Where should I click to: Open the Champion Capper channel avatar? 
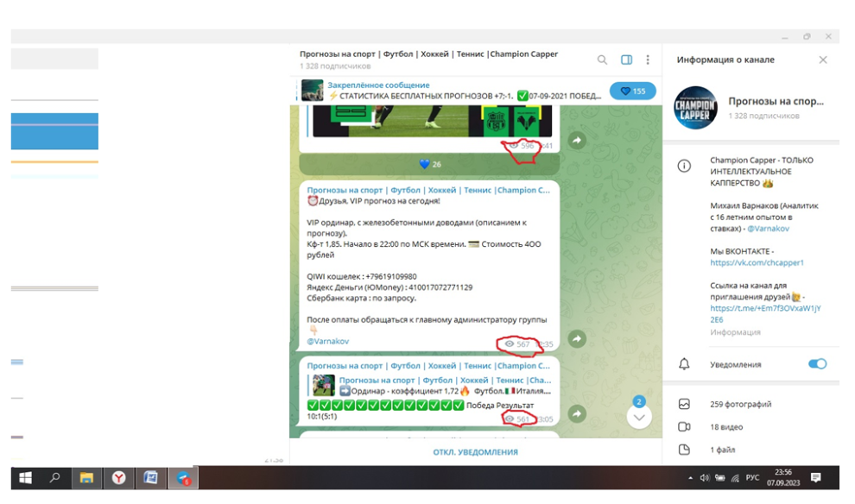(695, 108)
